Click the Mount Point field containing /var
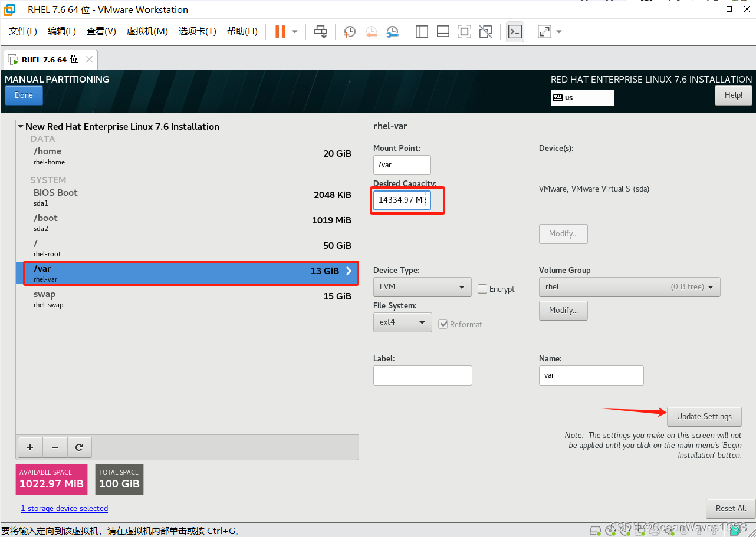The height and width of the screenshot is (537, 756). click(x=402, y=164)
